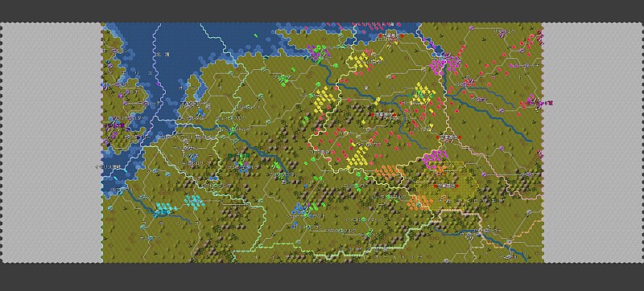Click the 北海 North Sea label
The width and height of the screenshot is (644, 291).
coord(162,54)
